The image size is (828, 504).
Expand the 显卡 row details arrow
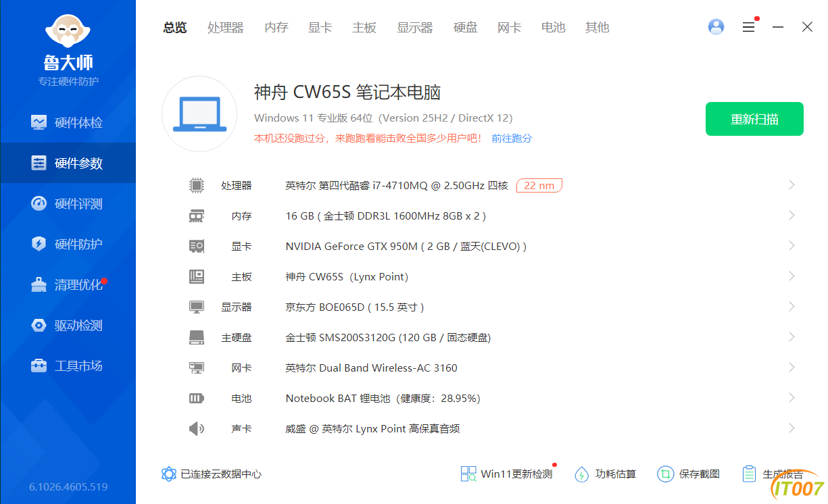pyautogui.click(x=792, y=246)
